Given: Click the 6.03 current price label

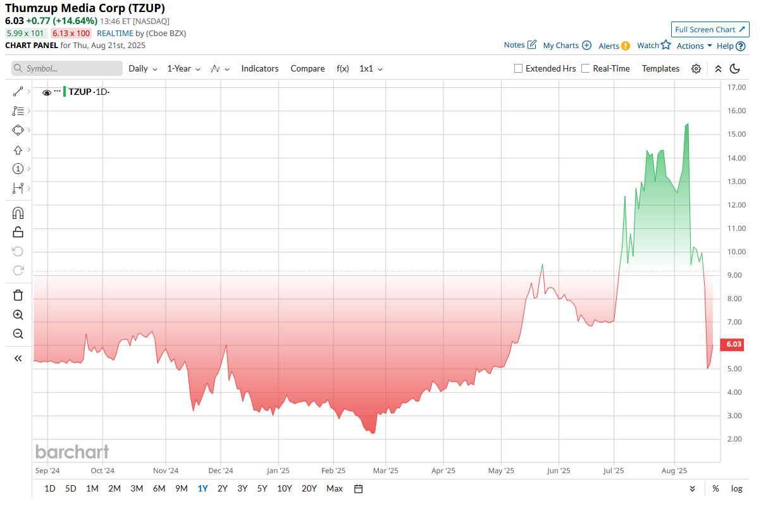Looking at the screenshot, I should [733, 345].
